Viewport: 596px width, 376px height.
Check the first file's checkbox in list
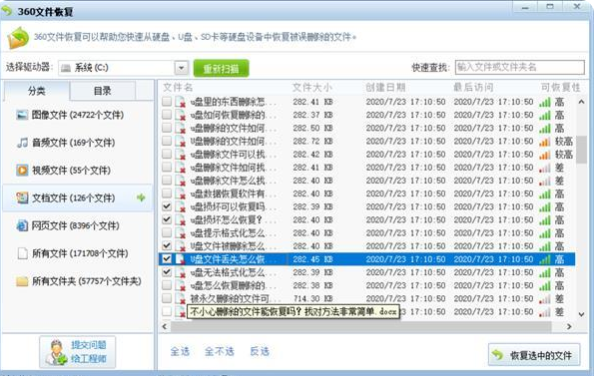[167, 102]
